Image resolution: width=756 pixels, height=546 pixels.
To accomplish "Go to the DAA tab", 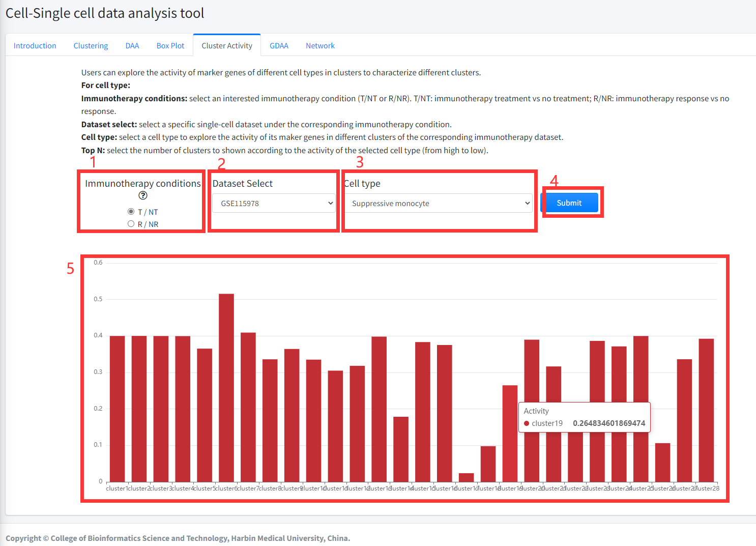I will 132,46.
